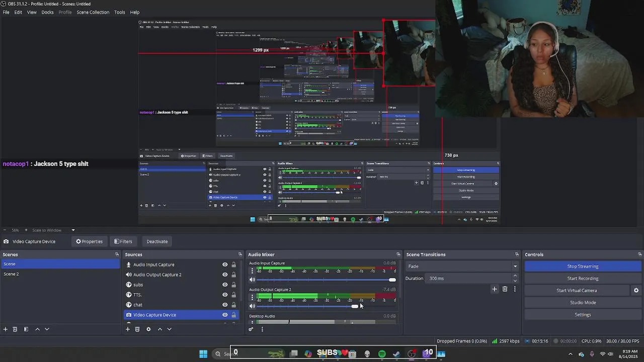This screenshot has height=362, width=644.
Task: Pop out the Scenes dock icon
Action: [x=117, y=254]
